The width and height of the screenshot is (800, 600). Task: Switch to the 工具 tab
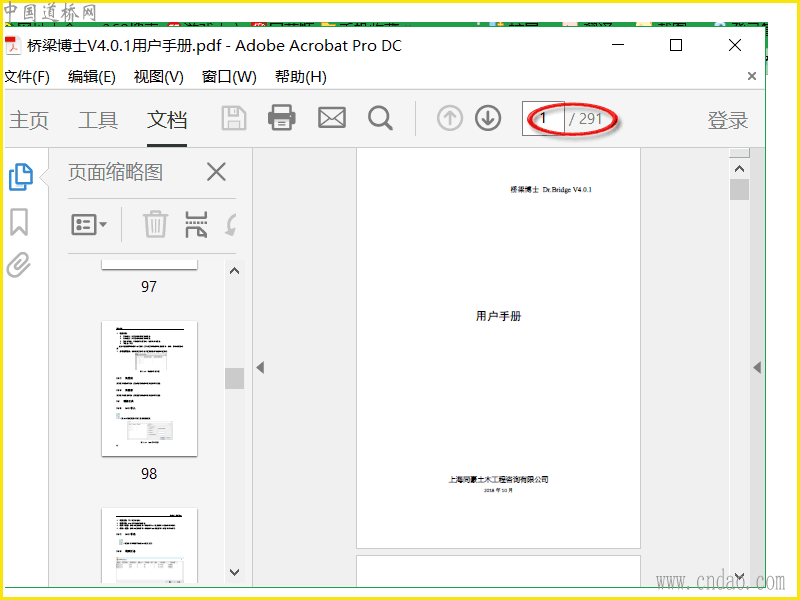click(x=98, y=120)
